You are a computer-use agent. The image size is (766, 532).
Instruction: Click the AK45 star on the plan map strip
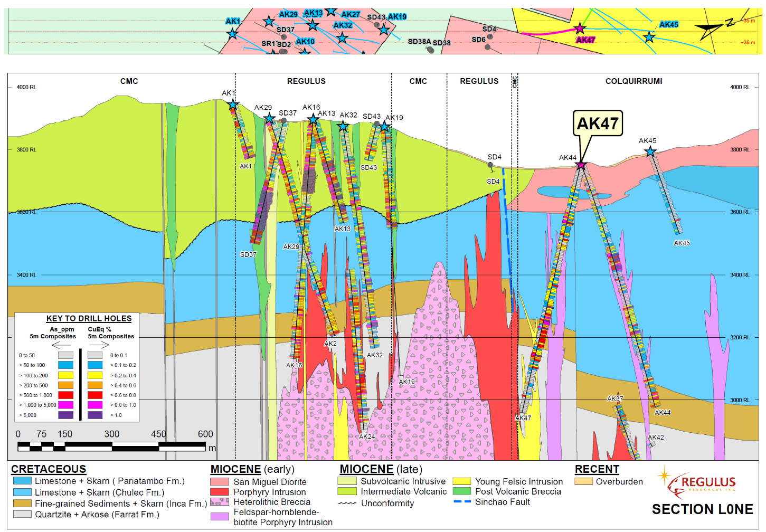tap(649, 37)
